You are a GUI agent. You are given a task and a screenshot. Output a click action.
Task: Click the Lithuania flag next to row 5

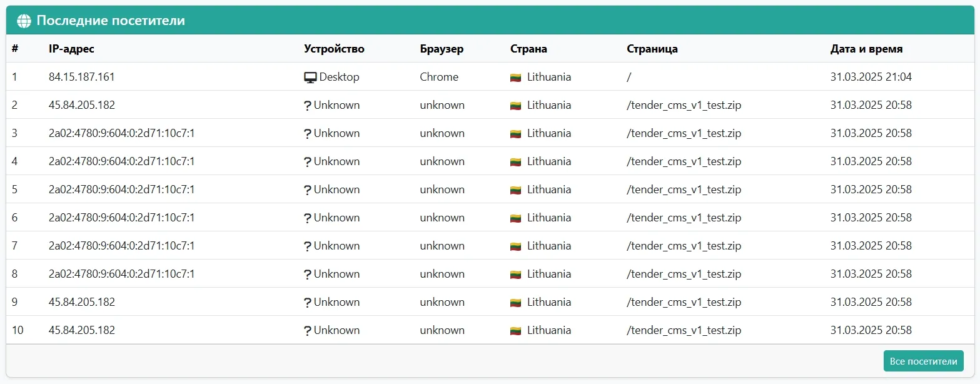point(516,189)
